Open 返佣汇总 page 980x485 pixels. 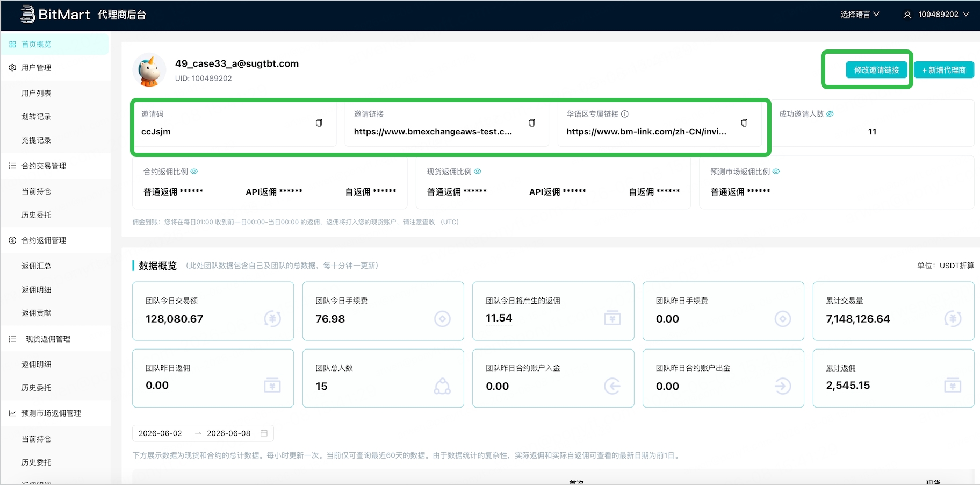pyautogui.click(x=37, y=266)
